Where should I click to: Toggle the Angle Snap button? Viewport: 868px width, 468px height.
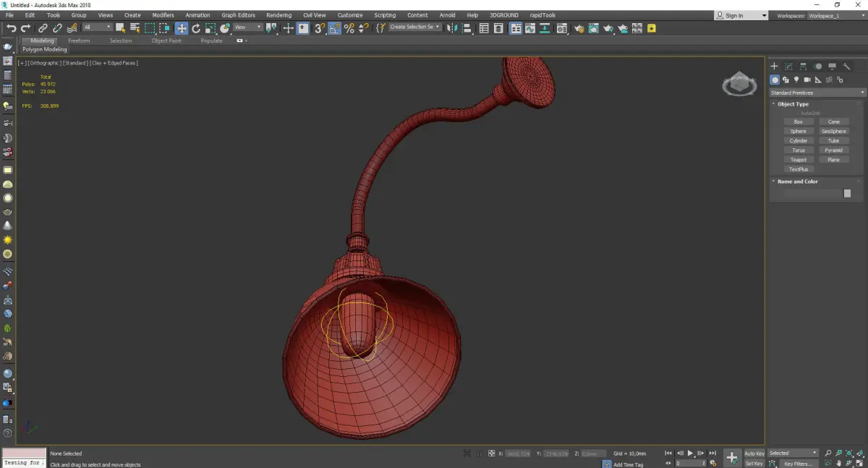[335, 28]
